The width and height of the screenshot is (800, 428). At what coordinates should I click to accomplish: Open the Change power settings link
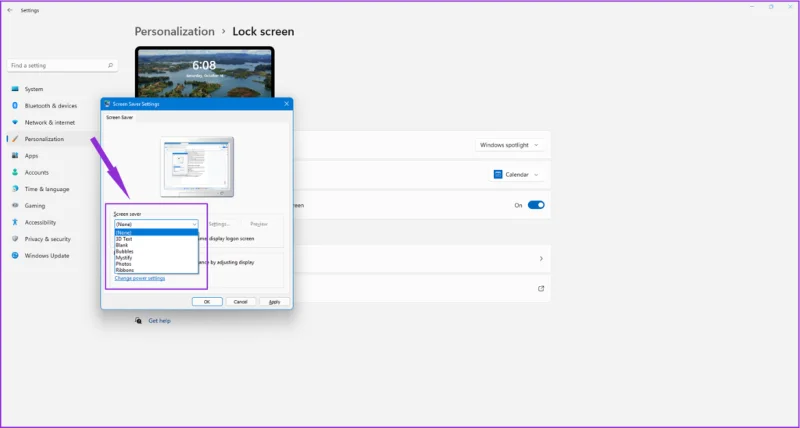click(140, 279)
